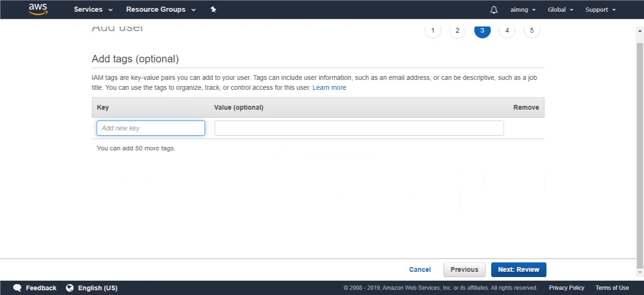The height and width of the screenshot is (295, 644).
Task: Click the AWS logo home icon
Action: [x=38, y=9]
